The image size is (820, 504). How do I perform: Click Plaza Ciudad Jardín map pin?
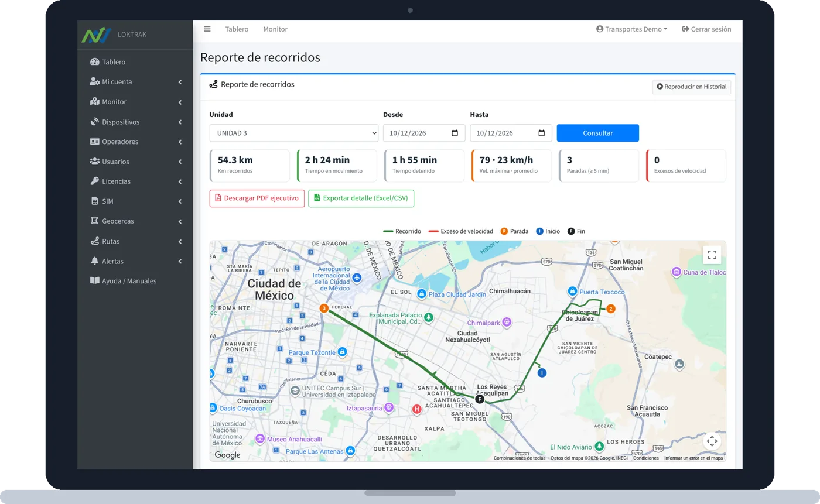pos(421,293)
